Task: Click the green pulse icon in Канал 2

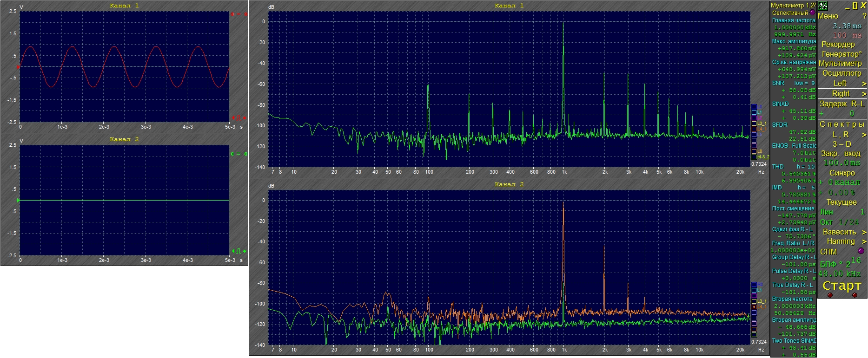Action: click(x=238, y=251)
